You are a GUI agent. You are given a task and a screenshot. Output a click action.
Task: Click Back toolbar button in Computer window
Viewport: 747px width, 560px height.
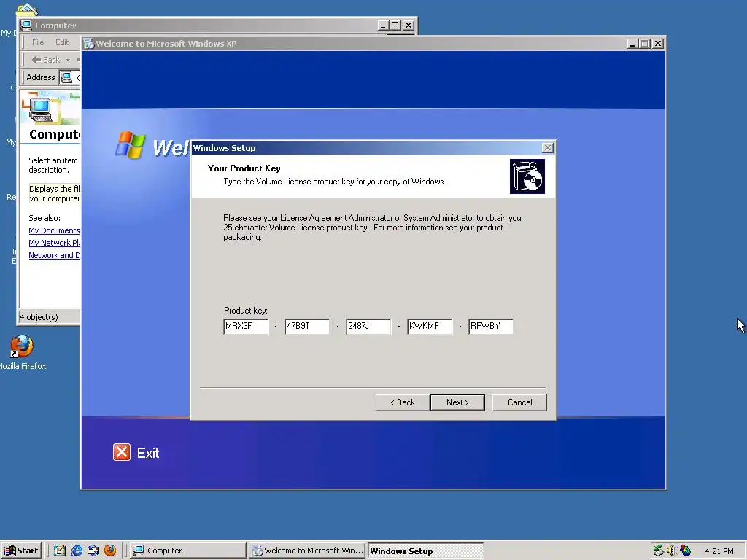coord(46,60)
